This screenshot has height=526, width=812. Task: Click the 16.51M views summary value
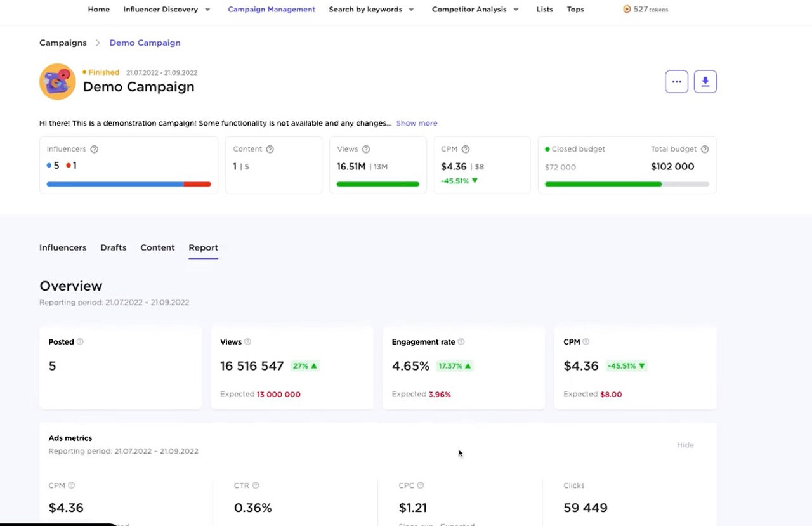point(351,166)
